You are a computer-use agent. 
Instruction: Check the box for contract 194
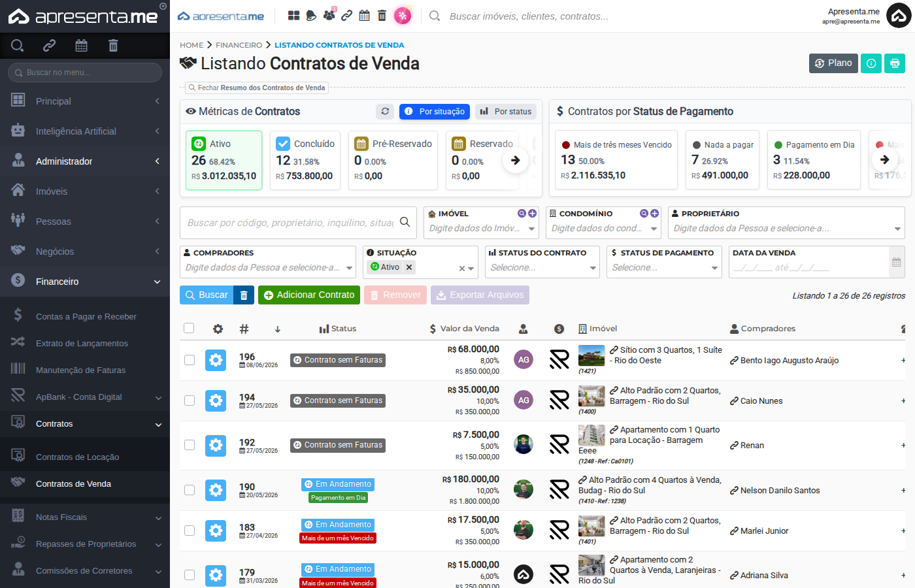pyautogui.click(x=190, y=400)
